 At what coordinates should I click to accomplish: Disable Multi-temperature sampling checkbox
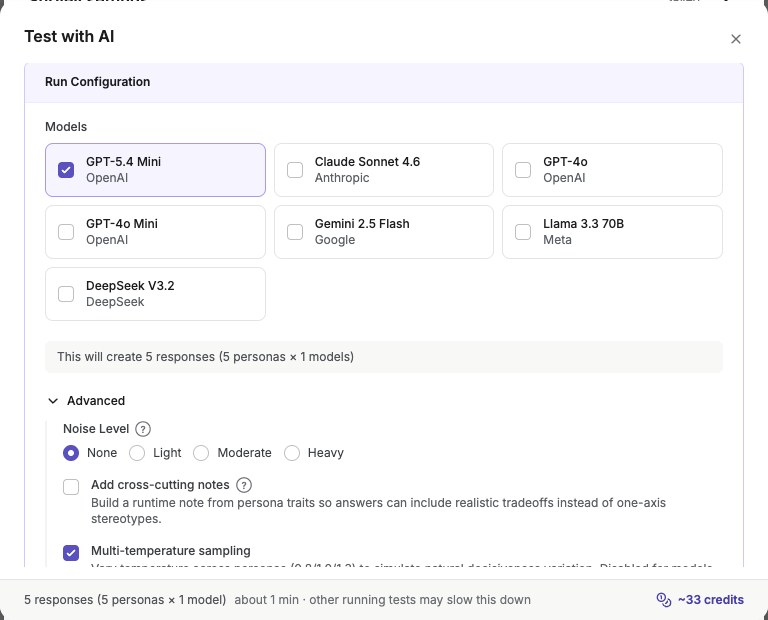coord(71,553)
